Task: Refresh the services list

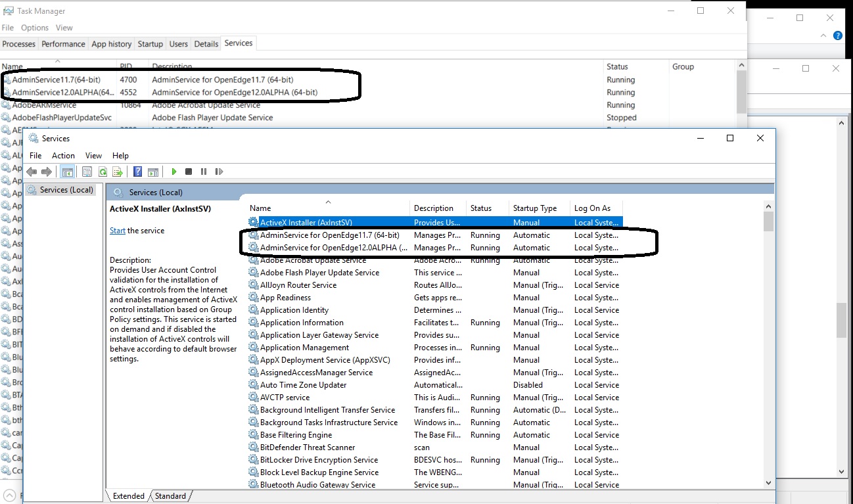Action: click(103, 172)
